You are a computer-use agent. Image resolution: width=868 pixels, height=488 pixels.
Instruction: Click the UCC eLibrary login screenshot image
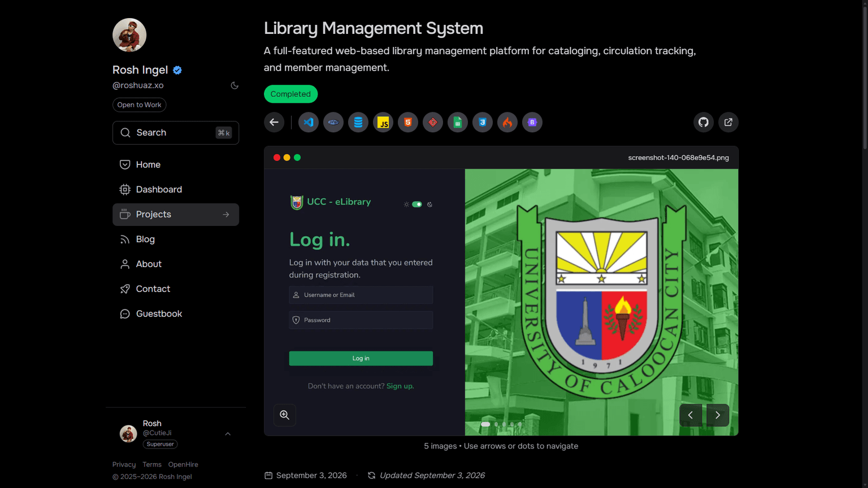pos(501,302)
